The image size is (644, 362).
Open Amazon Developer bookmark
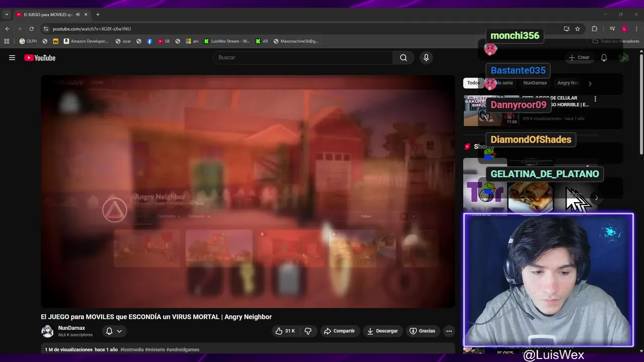pos(86,41)
